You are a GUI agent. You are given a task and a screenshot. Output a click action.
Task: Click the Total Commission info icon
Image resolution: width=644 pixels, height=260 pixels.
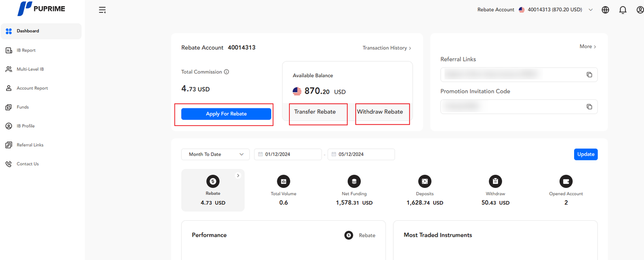pyautogui.click(x=226, y=72)
